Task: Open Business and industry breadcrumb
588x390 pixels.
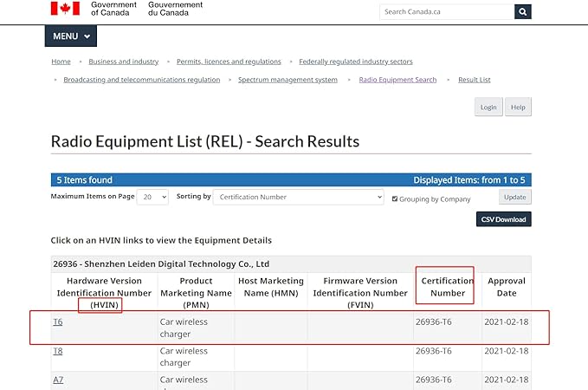Action: pos(123,62)
